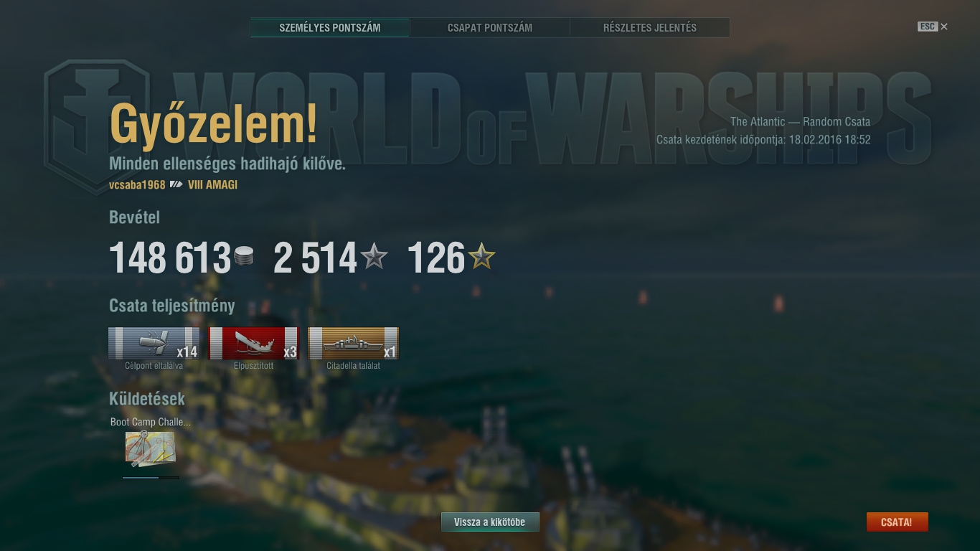Open the Részletes Jelentés tab
Screen dimensions: 980x551
click(650, 28)
